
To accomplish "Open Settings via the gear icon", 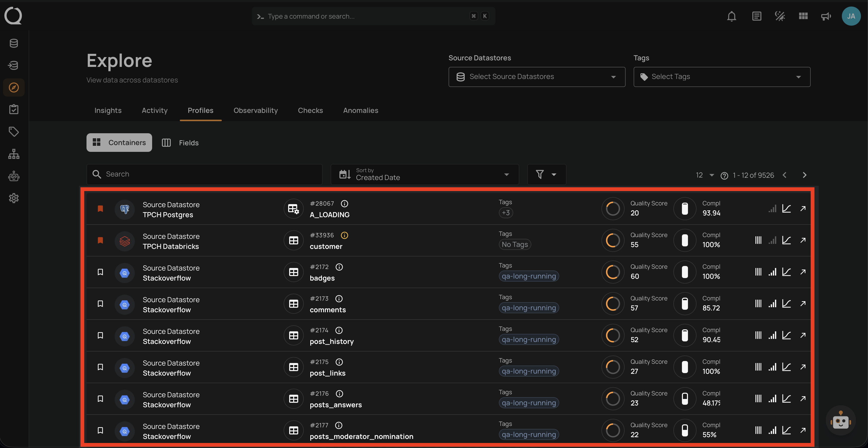I will (x=14, y=198).
